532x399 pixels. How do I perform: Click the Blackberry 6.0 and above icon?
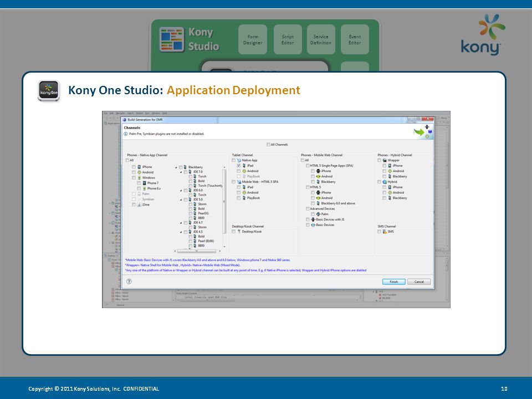point(318,203)
